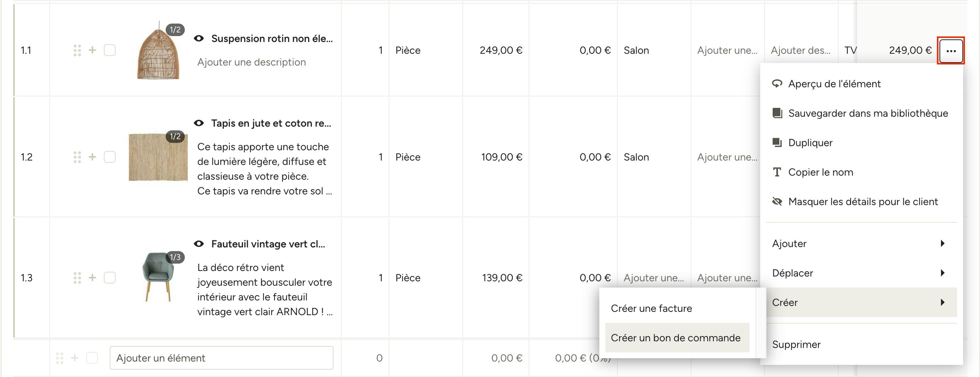Screen dimensions: 980x377
Task: Expand the Ajouter submenu
Action: tap(861, 243)
